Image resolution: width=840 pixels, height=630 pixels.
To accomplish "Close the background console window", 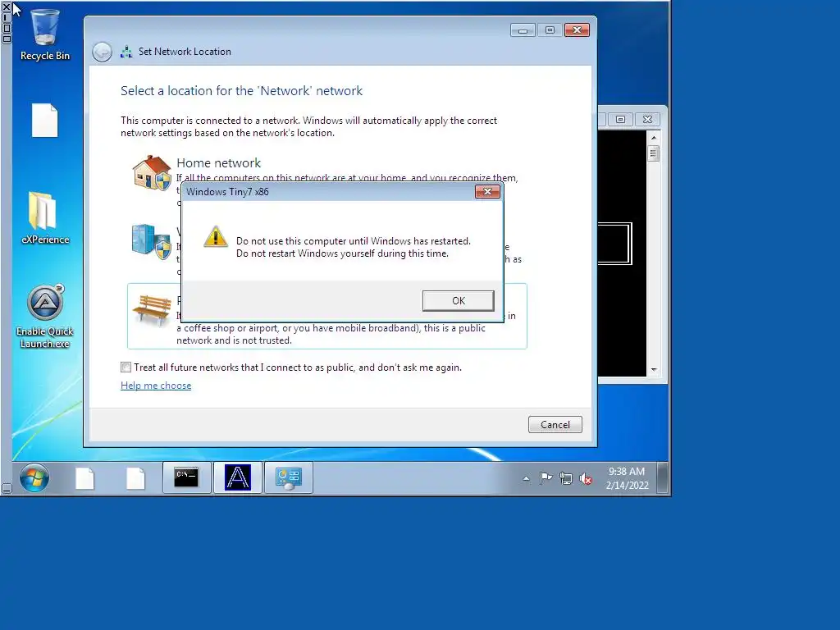I will [647, 120].
